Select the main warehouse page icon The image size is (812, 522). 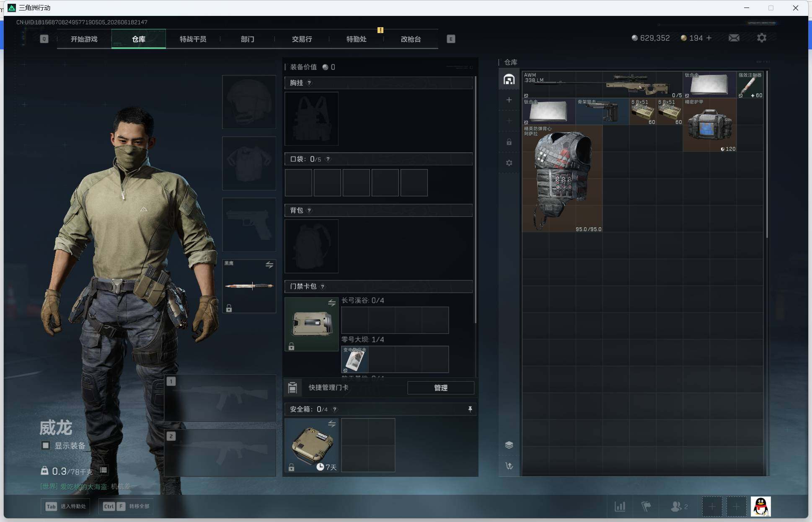coord(509,79)
